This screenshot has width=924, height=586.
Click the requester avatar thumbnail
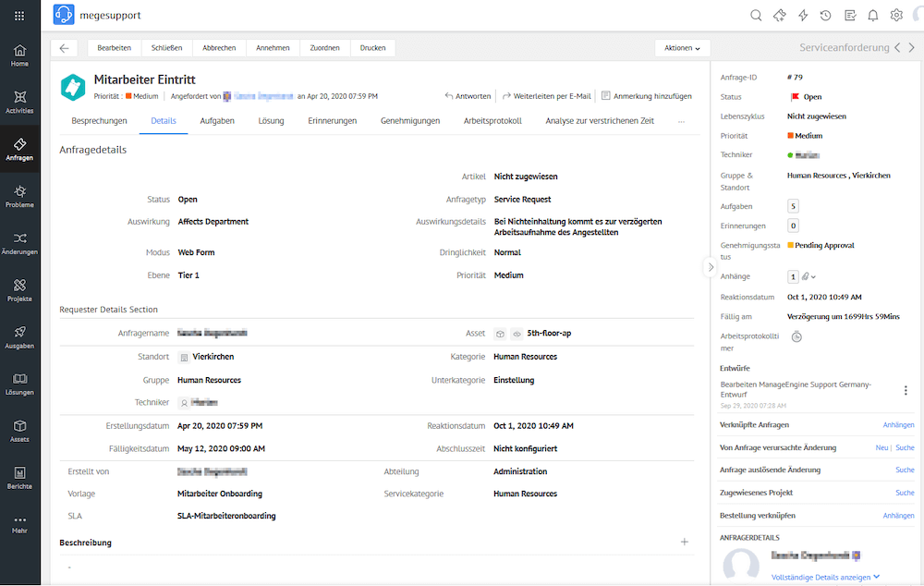[x=741, y=565]
